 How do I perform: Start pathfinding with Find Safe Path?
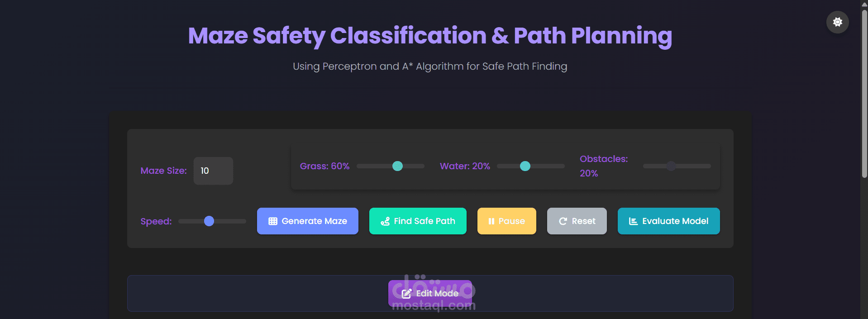pos(424,221)
